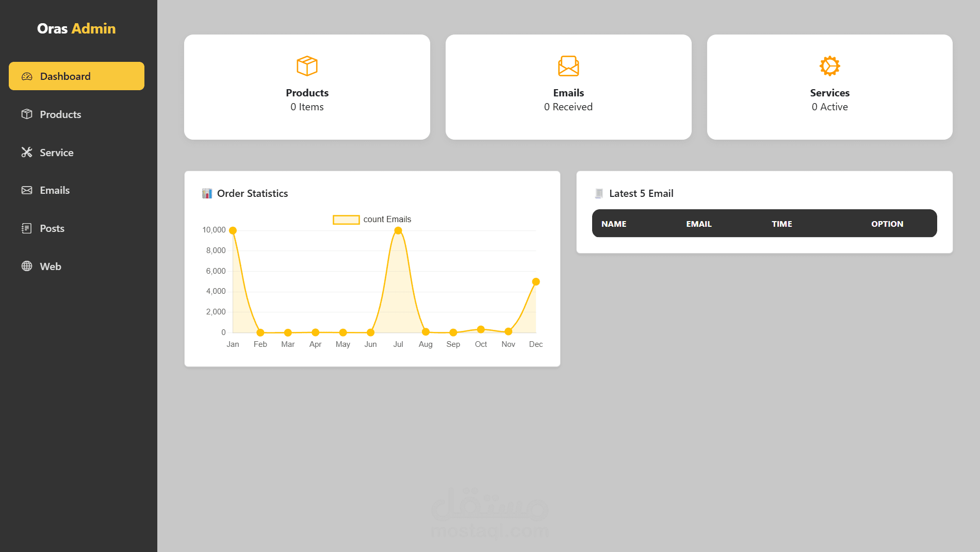Screen dimensions: 980x552
Task: Open the Dashboard menu item
Action: pyautogui.click(x=76, y=76)
